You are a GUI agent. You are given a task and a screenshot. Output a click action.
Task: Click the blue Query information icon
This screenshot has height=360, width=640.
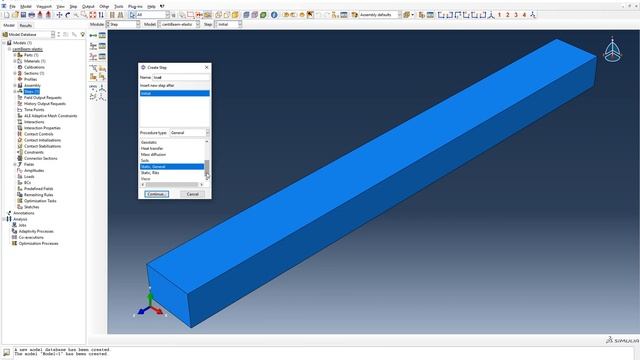coord(274,15)
